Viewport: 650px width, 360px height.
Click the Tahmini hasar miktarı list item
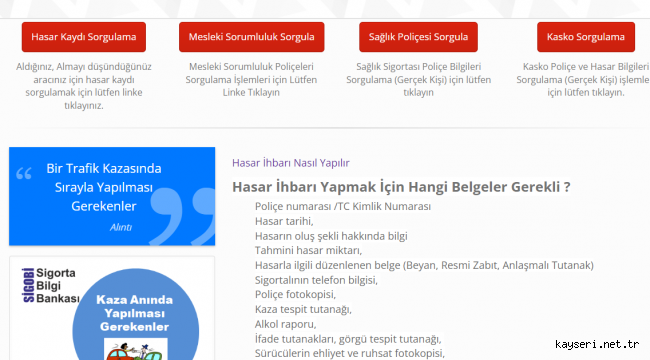coord(308,251)
